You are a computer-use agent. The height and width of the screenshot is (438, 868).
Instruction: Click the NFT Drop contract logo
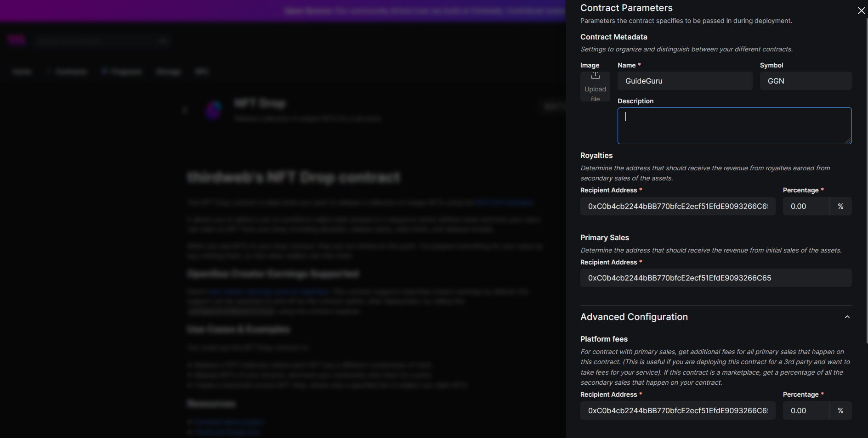click(x=213, y=110)
